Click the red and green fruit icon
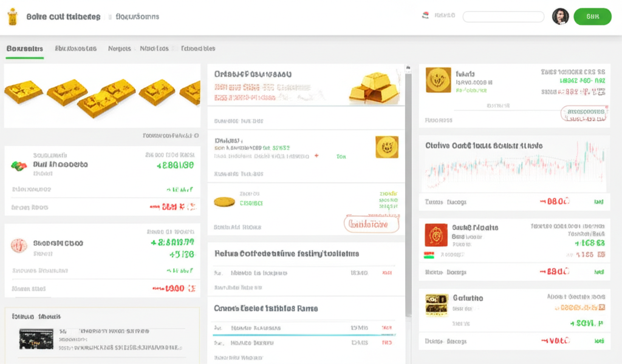This screenshot has width=622, height=364. click(19, 165)
